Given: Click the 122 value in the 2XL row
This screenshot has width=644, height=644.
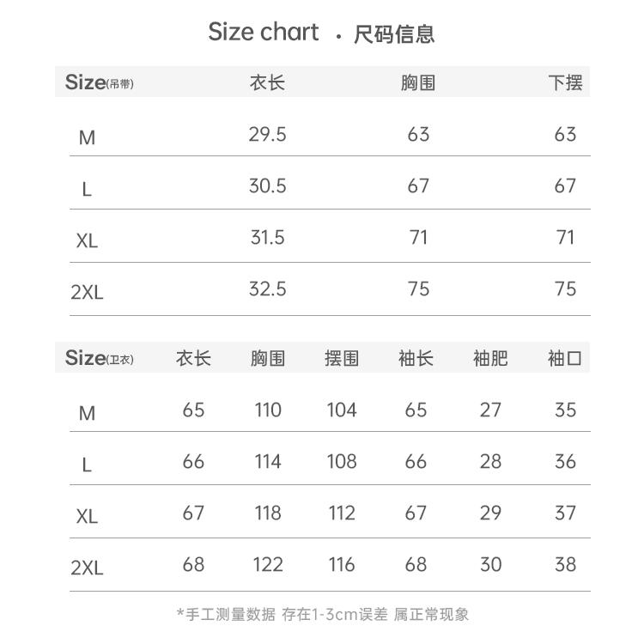Looking at the screenshot, I should pyautogui.click(x=268, y=565).
